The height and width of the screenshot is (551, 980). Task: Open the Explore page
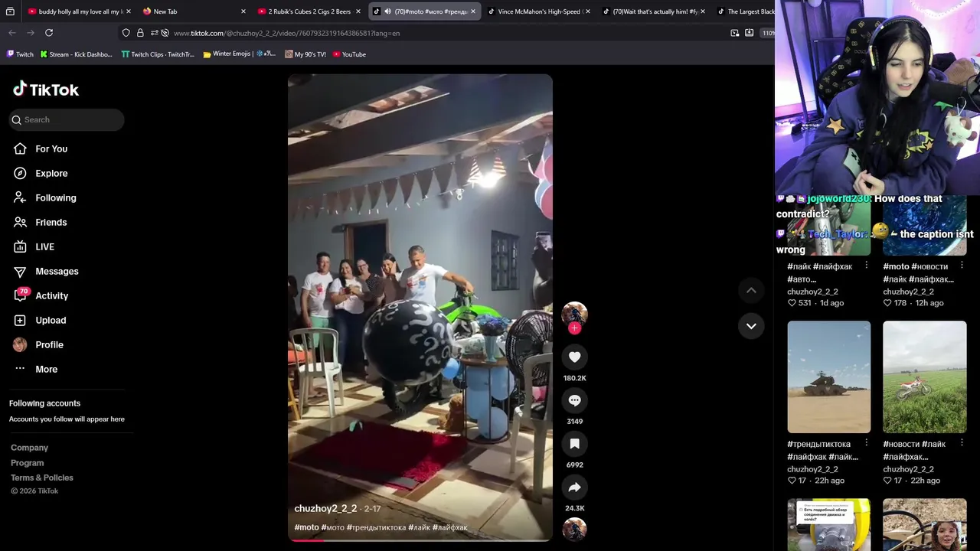coord(51,173)
